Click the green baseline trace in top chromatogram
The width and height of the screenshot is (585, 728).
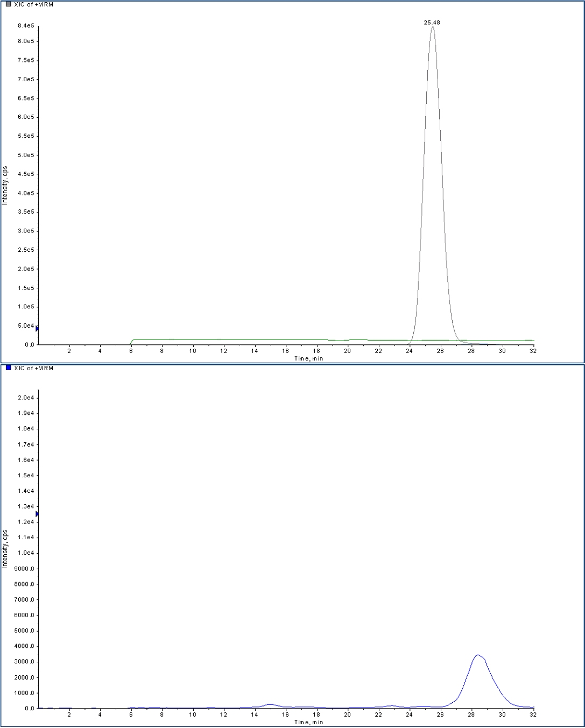click(x=215, y=340)
